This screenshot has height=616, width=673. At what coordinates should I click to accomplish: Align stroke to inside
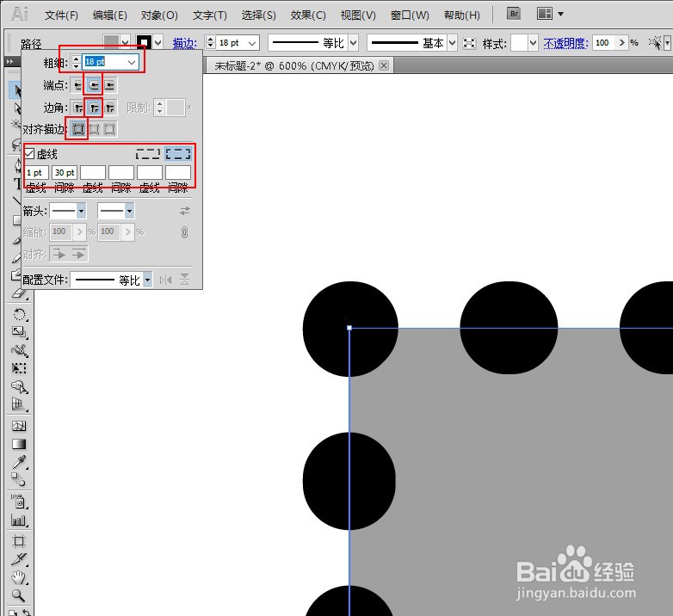coord(94,129)
